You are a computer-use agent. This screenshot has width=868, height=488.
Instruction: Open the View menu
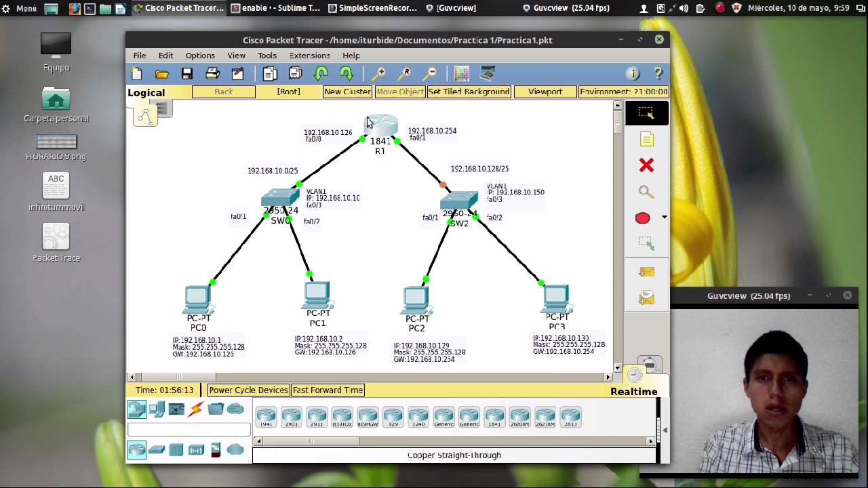click(236, 56)
